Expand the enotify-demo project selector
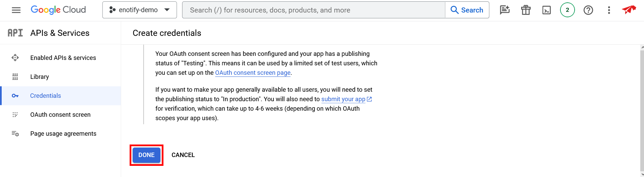Viewport: 644px width, 177px height. click(139, 10)
